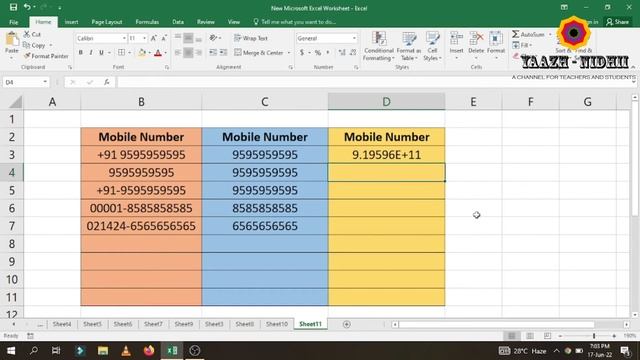Screen dimensions: 640x360
Task: Apply the yellow Fill Color bucket
Action: (x=142, y=53)
